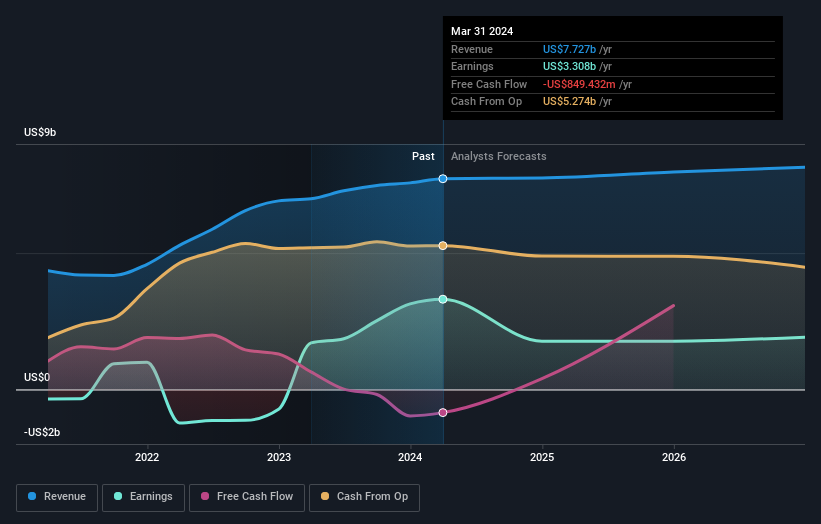This screenshot has height=524, width=821.
Task: Select the Revenue data point marker
Action: pos(443,179)
